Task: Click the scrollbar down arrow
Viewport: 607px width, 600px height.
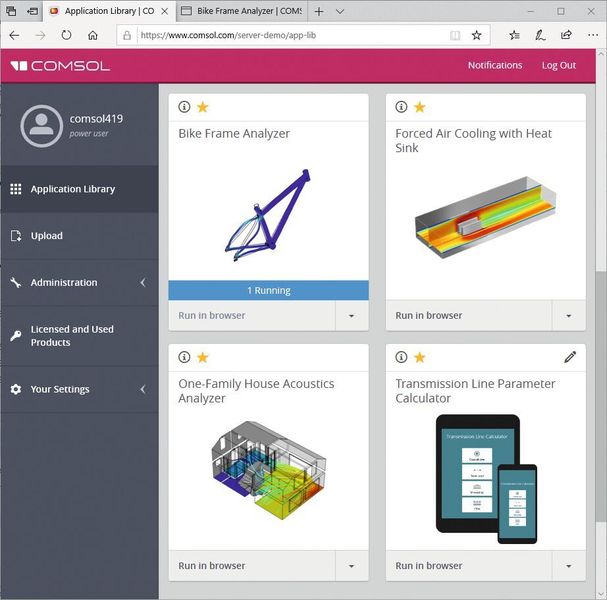Action: 601,594
